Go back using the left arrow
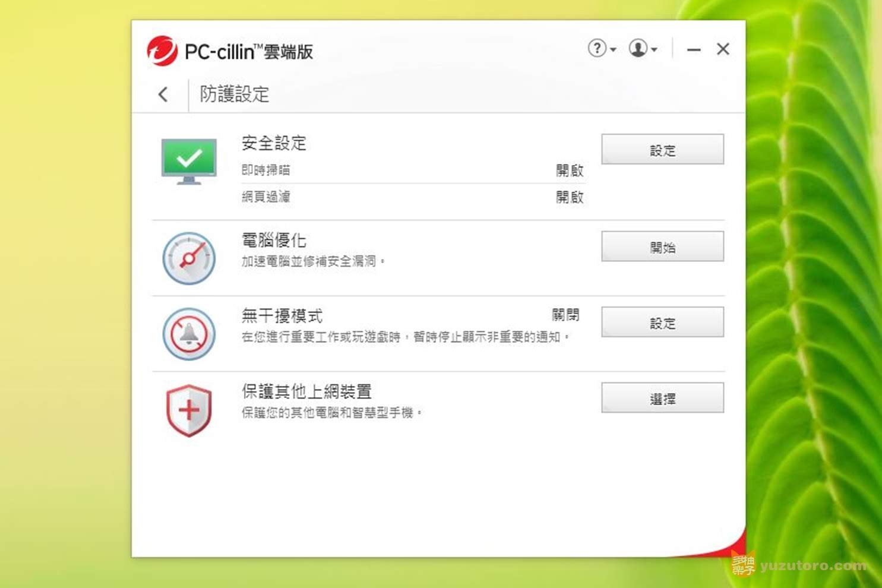The height and width of the screenshot is (588, 882). point(163,94)
